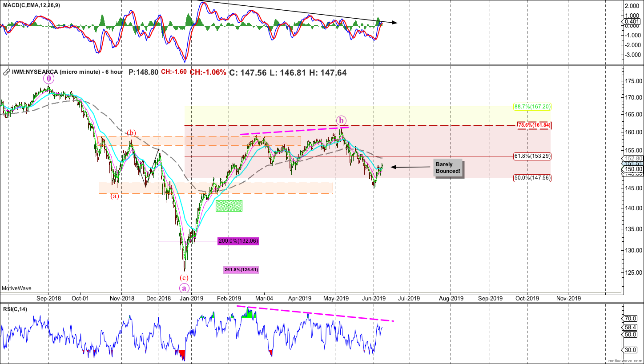Click the link icon beside IWM:NYSEARCA title
This screenshot has height=364, width=644.
(x=6, y=72)
